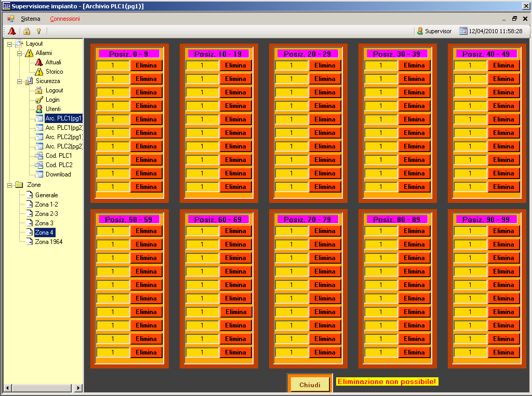The image size is (532, 396).
Task: Click the padlock icon in the toolbar
Action: pos(27,31)
